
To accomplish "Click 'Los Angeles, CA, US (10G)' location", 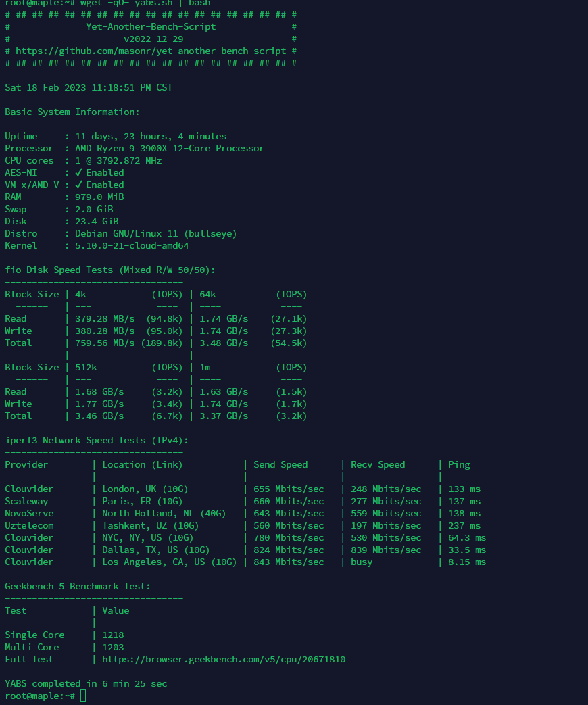I will point(170,562).
